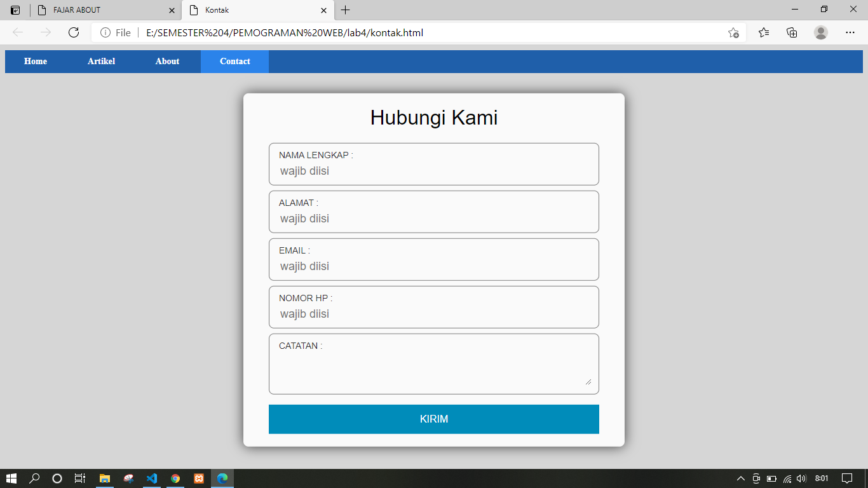Click inside the NAMA LENGKAP input field
Viewport: 868px width, 488px height.
pyautogui.click(x=434, y=170)
